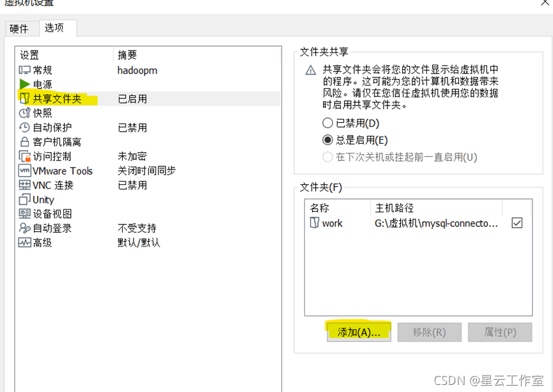Click the 自动登录 user icon
Viewport: 553px width, 392px height.
[24, 228]
